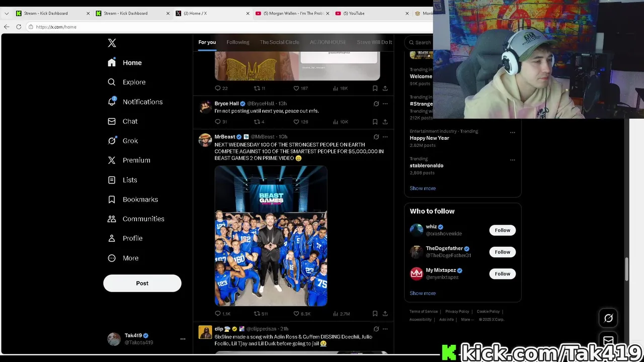The height and width of the screenshot is (362, 644).
Task: Open the Grok floating button
Action: 608,318
